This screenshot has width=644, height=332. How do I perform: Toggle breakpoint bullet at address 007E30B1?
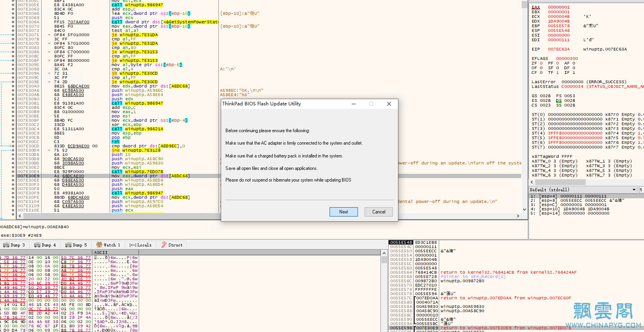click(x=13, y=103)
